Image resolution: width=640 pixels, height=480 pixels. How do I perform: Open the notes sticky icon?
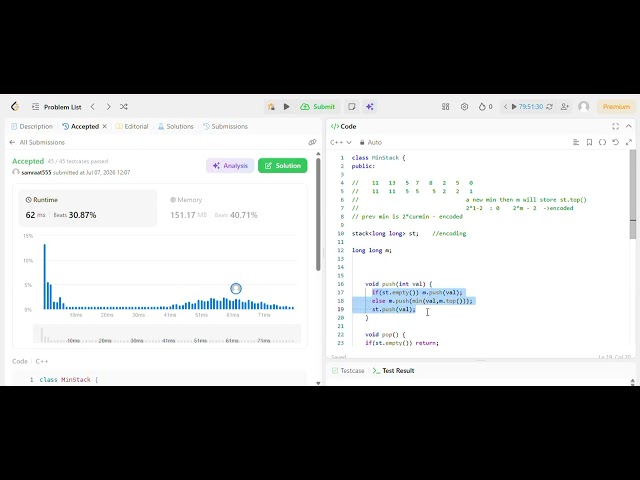coord(351,107)
